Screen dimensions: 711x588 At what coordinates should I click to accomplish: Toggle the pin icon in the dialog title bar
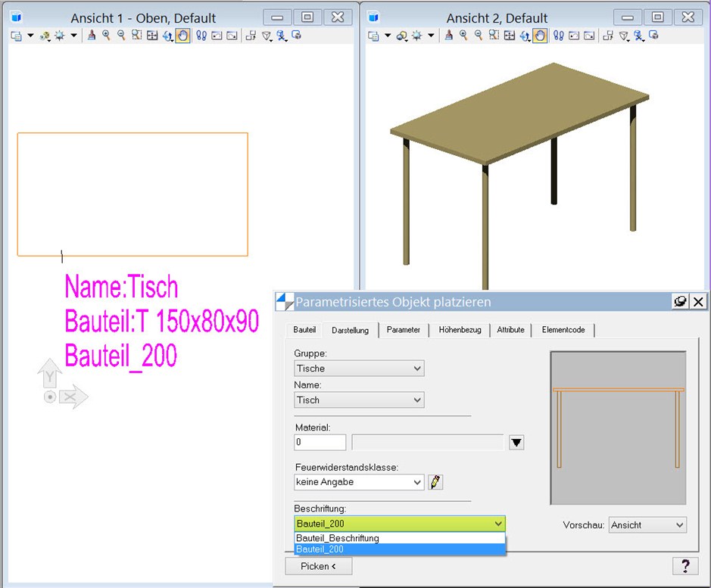click(x=680, y=301)
